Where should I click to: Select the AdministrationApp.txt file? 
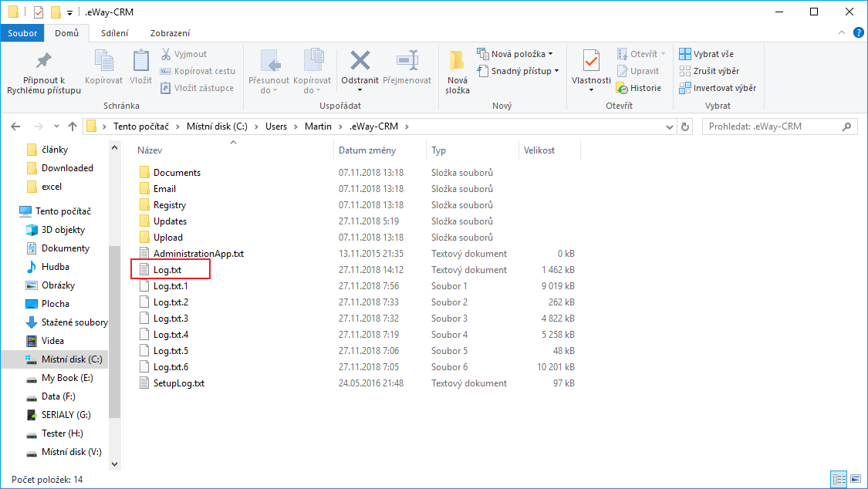pyautogui.click(x=198, y=254)
